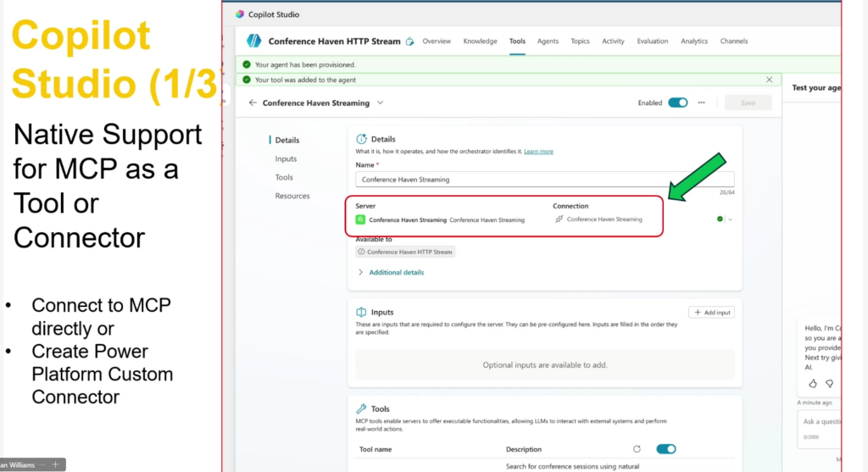Viewport: 868px width, 472px height.
Task: Click the green Conference Haven Streaming server icon
Action: [x=360, y=219]
